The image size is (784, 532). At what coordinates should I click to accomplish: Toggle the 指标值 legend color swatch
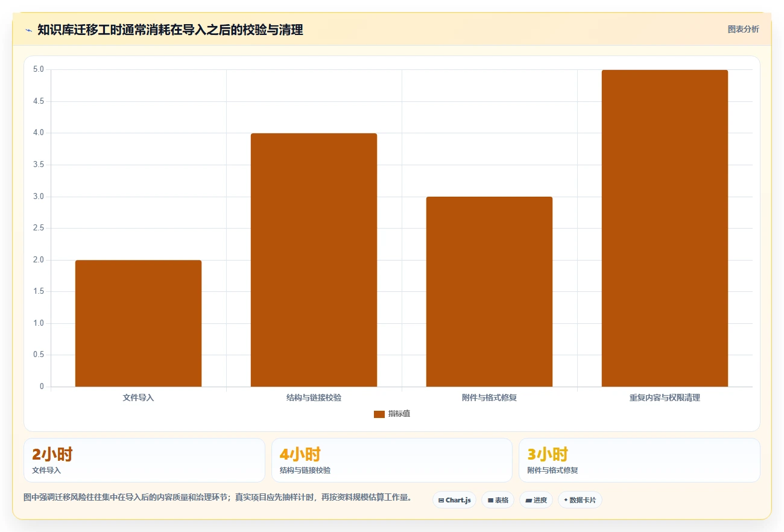pos(379,414)
